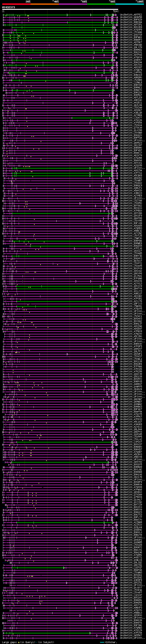
Task: Click the white query sequence bar
Action: (60, 10)
